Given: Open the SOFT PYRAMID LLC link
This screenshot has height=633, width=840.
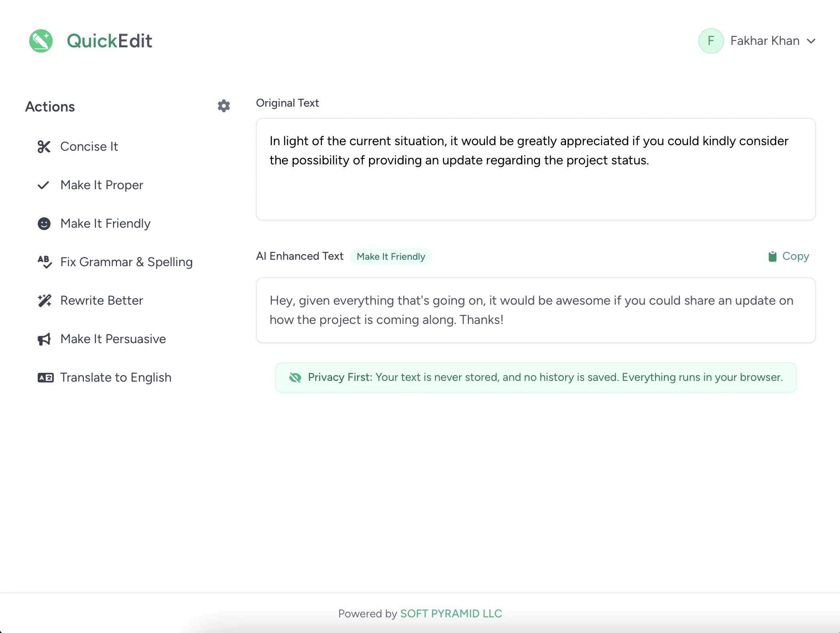Looking at the screenshot, I should (451, 613).
